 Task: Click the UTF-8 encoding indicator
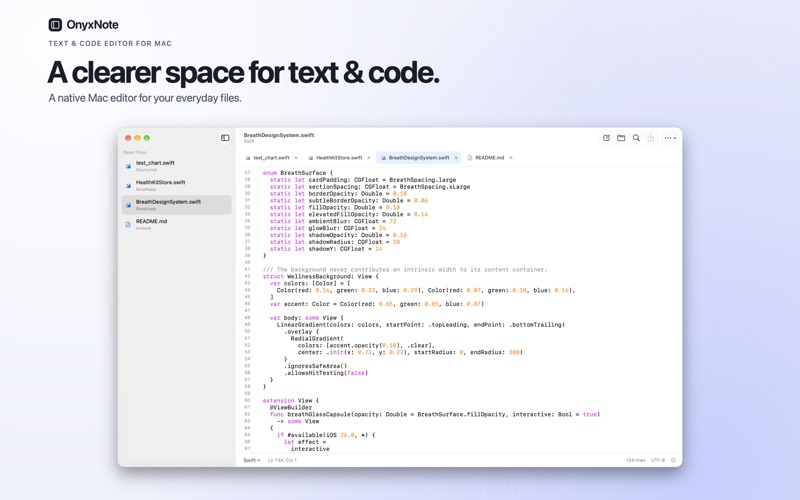click(658, 460)
